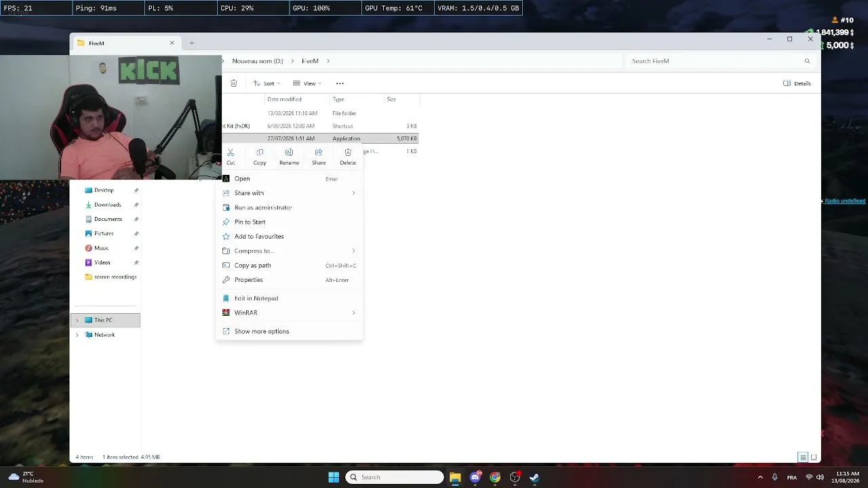Click the FiveM breadcrumb in address bar
The width and height of the screenshot is (868, 488).
coord(310,61)
